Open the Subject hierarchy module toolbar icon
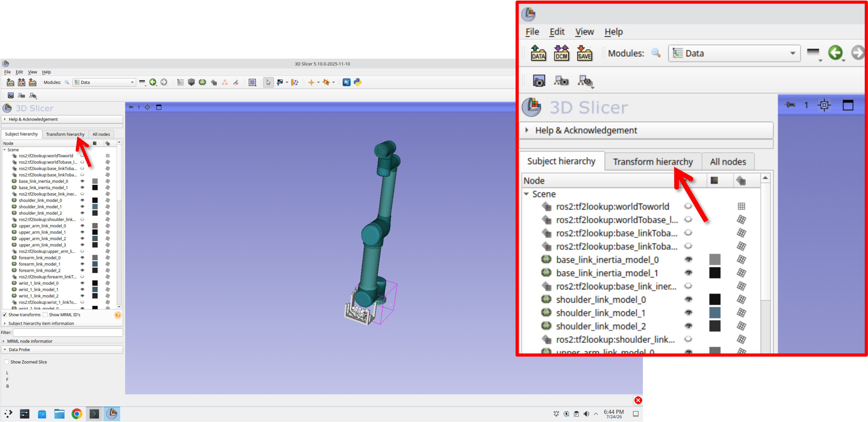This screenshot has width=868, height=422. (181, 82)
